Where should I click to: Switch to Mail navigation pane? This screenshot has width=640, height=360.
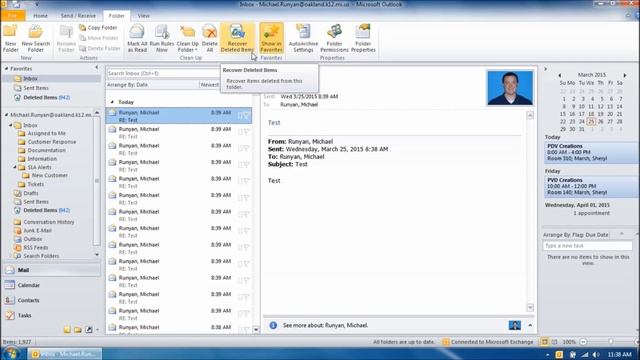point(51,270)
